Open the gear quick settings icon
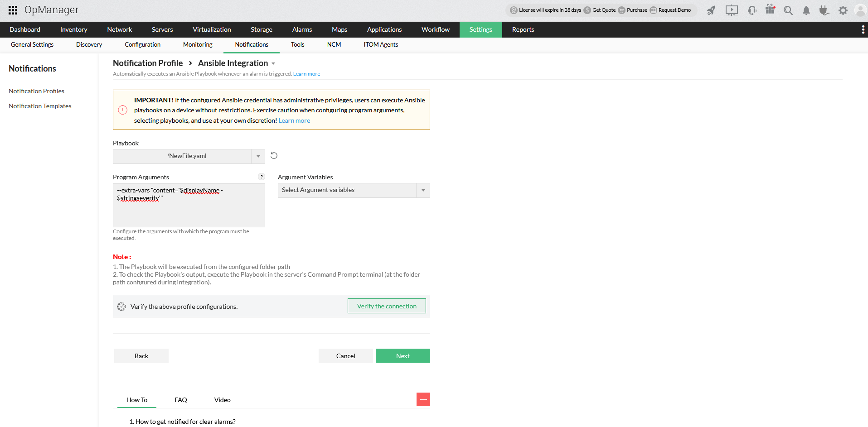The height and width of the screenshot is (427, 868). point(843,10)
